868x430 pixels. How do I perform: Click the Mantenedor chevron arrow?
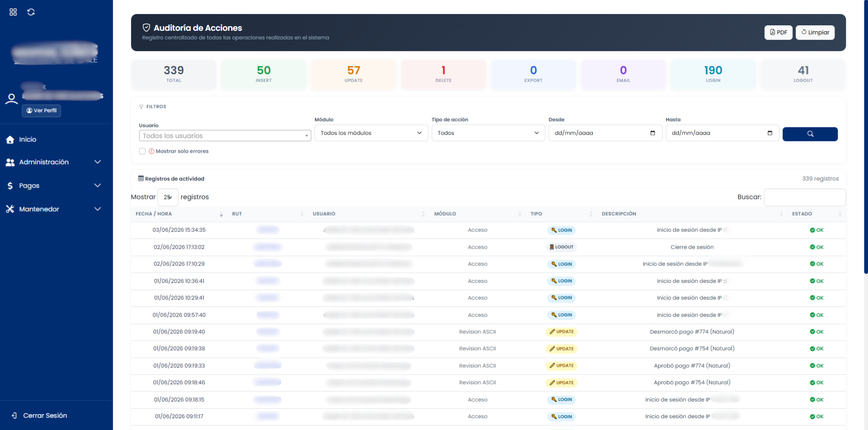click(97, 209)
